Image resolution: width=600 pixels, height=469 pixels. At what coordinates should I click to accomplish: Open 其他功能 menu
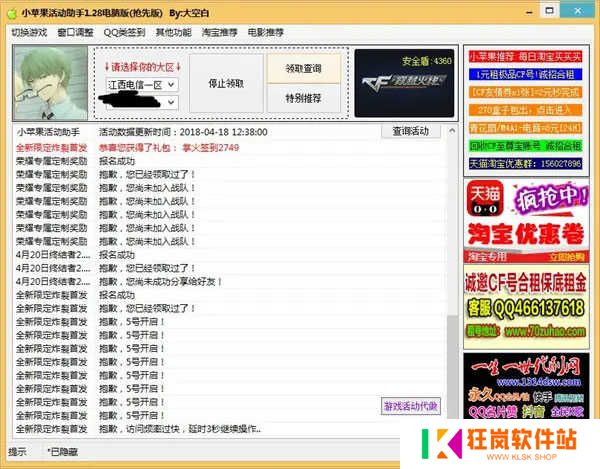click(x=172, y=32)
